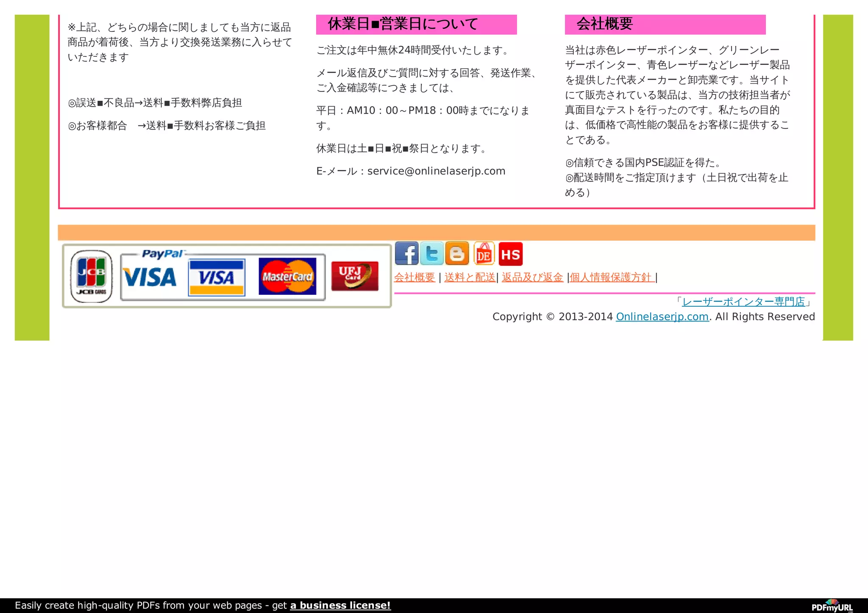Click the Facebook social icon
This screenshot has height=613, width=868.
pos(406,253)
